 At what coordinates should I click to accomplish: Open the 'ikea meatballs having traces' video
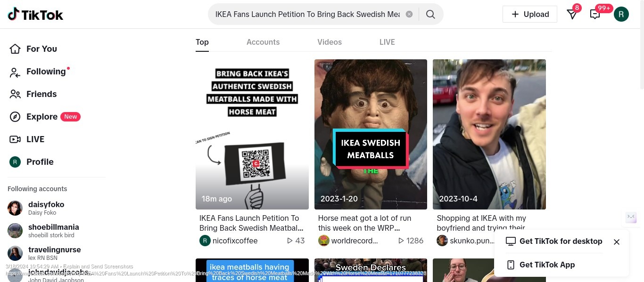(252, 270)
